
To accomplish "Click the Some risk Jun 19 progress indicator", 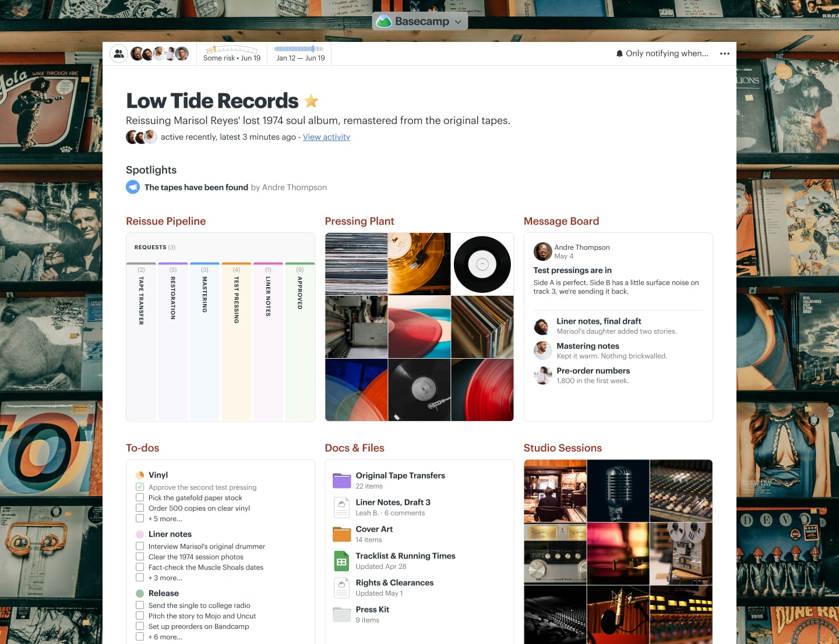I will click(x=232, y=54).
